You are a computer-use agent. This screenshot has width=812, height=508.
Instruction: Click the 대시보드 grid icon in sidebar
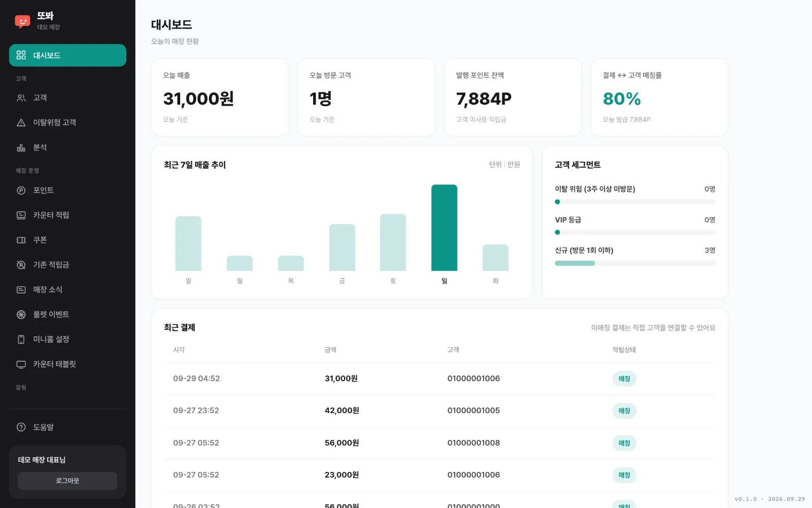coord(21,55)
